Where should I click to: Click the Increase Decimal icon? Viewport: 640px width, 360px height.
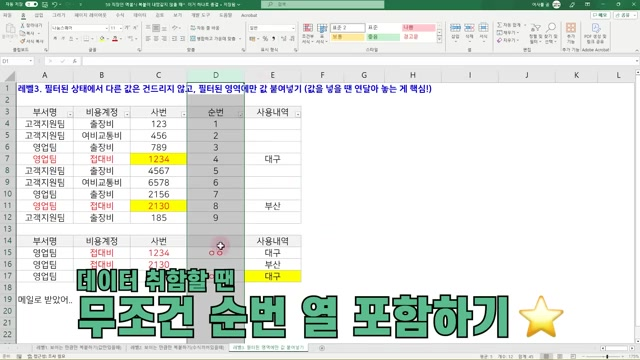click(284, 39)
